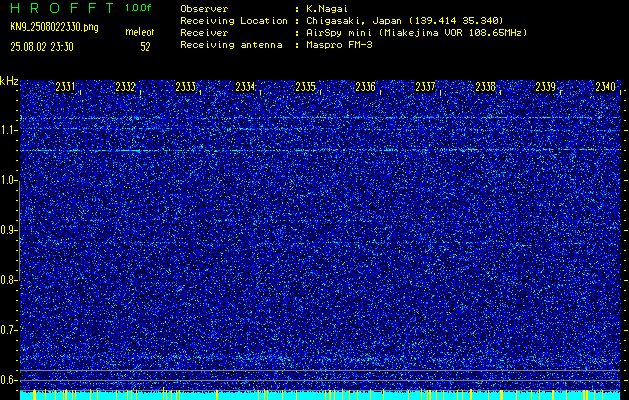This screenshot has width=629, height=400.
Task: Click the 0.7 kHz axis tick
Action: click(x=9, y=330)
